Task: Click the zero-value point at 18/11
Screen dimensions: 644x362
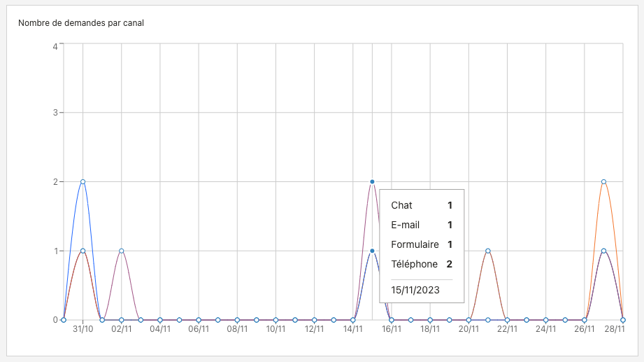Action: (x=430, y=320)
